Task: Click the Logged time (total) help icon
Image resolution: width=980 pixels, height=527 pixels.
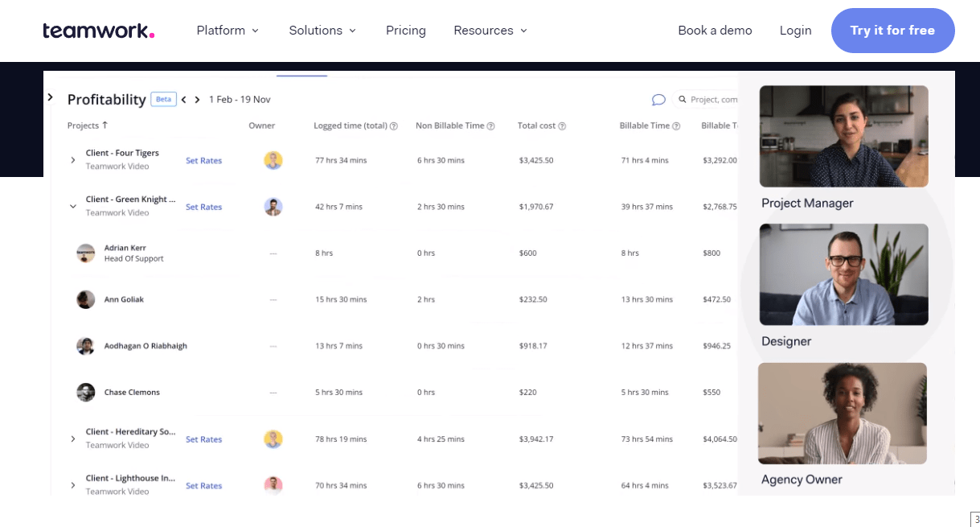Action: pos(394,126)
